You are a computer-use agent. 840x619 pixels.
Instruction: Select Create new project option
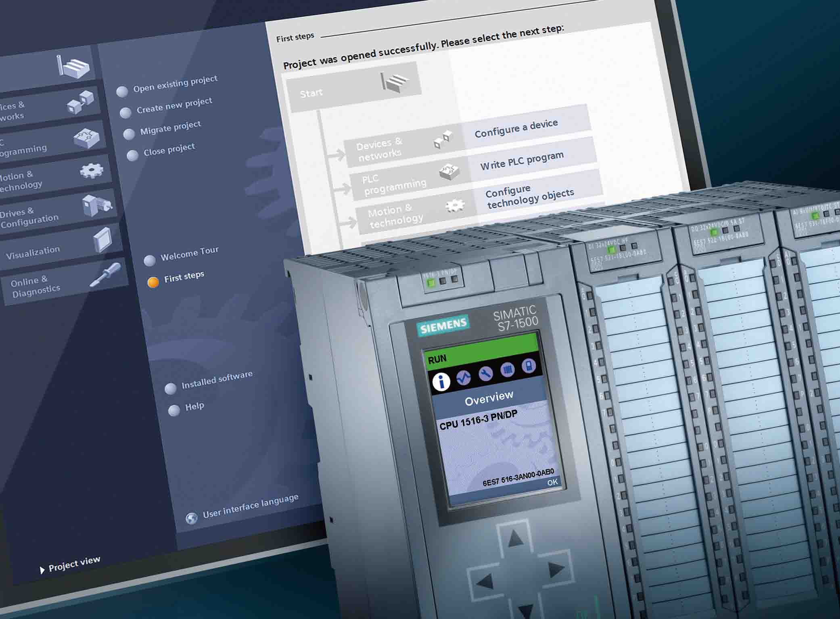[174, 105]
